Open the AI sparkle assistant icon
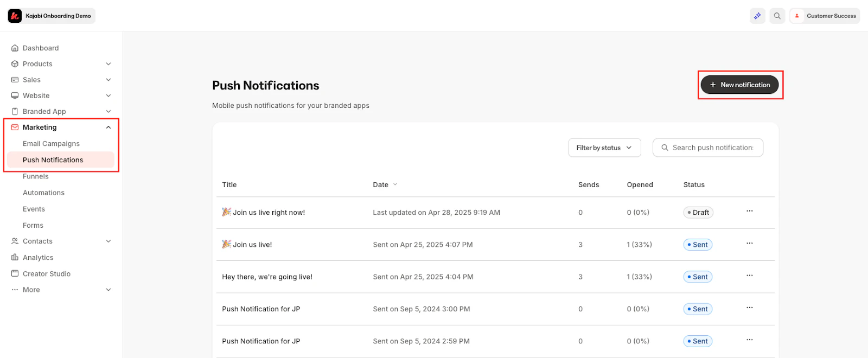The image size is (868, 358). (757, 16)
